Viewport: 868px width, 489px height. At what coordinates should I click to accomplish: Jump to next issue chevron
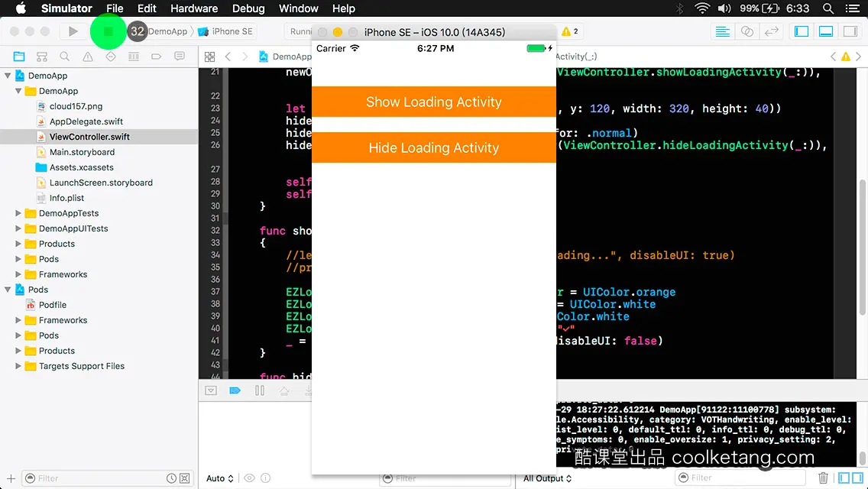pos(859,57)
